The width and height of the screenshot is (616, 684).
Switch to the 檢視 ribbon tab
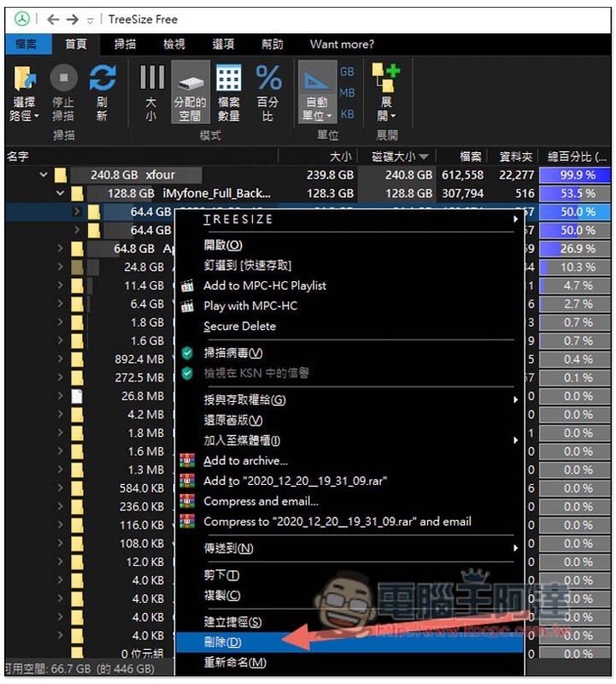click(174, 44)
